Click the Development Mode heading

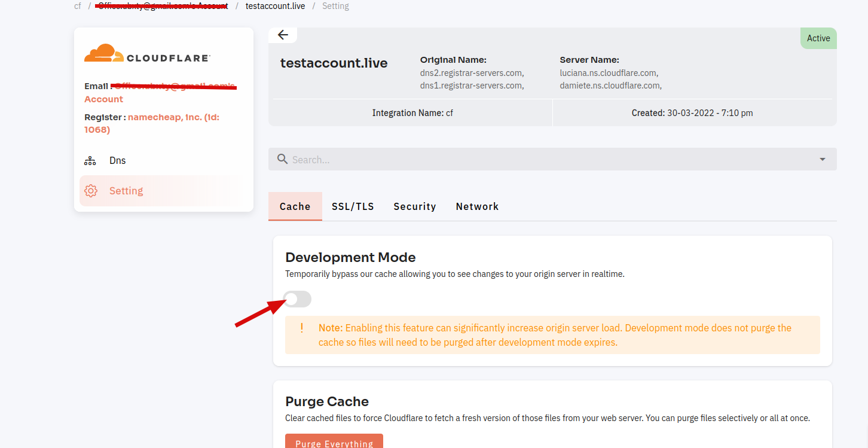pyautogui.click(x=350, y=257)
